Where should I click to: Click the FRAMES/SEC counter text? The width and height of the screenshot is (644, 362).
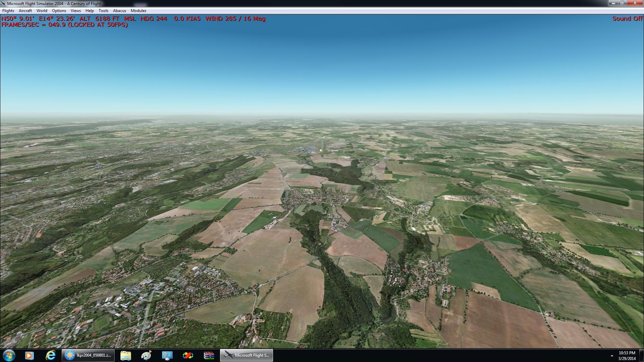(x=65, y=25)
